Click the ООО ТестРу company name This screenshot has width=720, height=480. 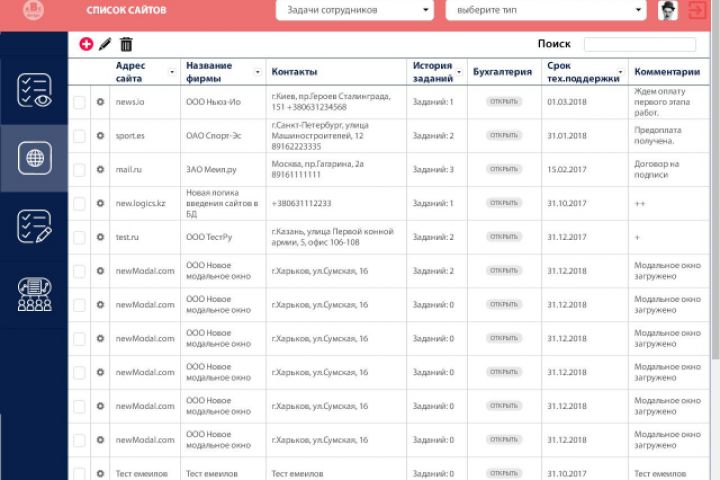[x=209, y=237]
